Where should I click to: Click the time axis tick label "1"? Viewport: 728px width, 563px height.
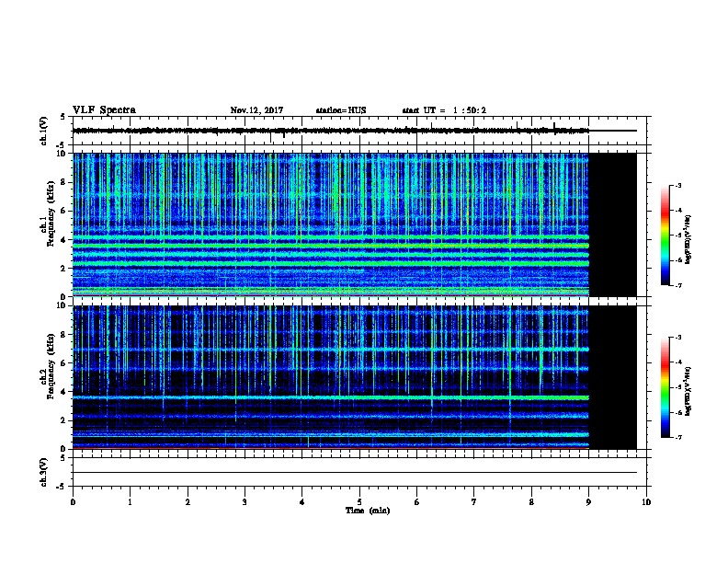(x=130, y=501)
